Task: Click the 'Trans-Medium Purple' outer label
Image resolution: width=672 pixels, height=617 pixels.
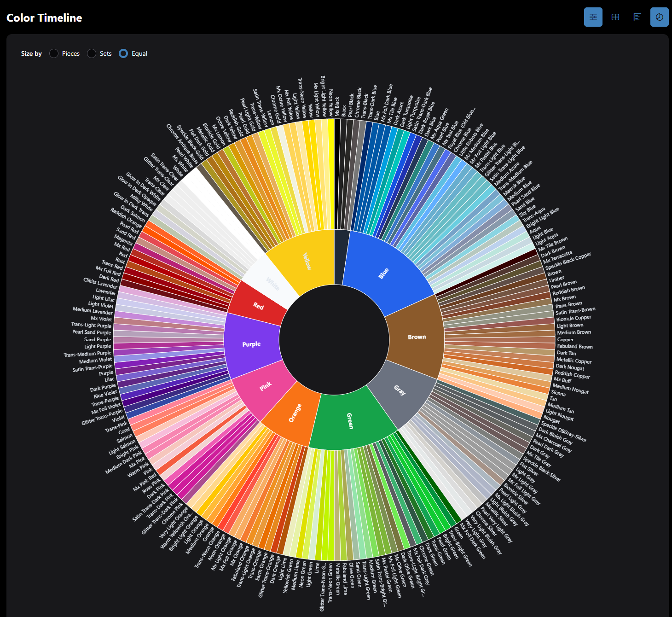Action: tap(87, 354)
